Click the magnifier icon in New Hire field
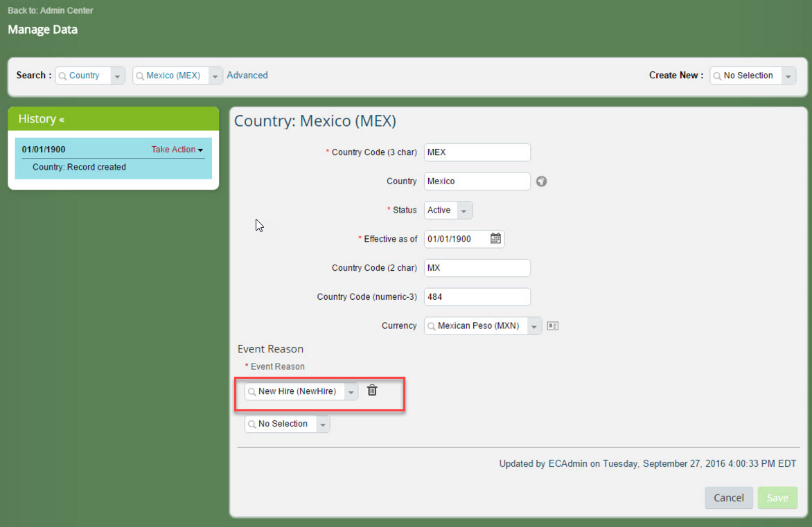 [x=251, y=392]
